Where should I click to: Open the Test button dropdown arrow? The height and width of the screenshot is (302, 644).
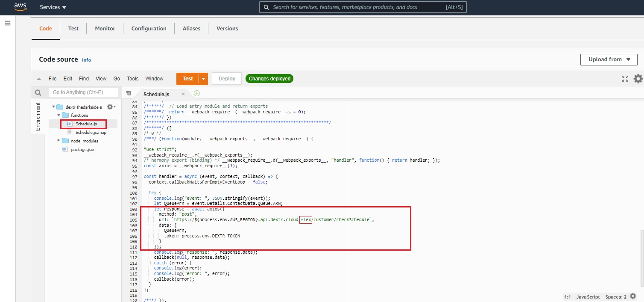click(204, 79)
